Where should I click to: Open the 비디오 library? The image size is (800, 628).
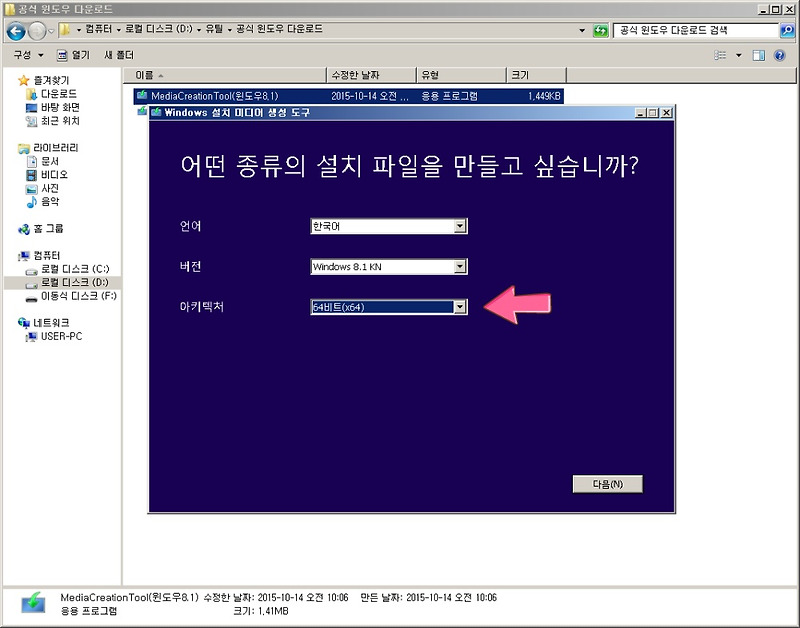click(54, 175)
